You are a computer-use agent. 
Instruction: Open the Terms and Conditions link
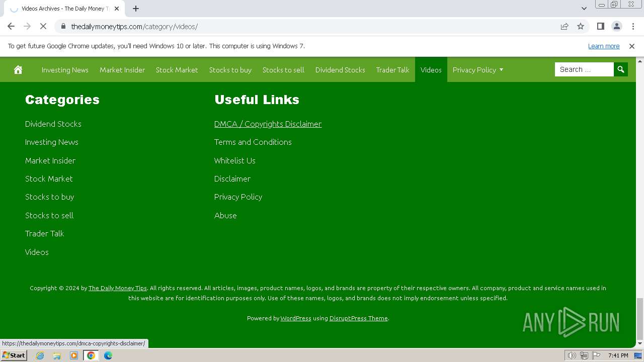(253, 142)
